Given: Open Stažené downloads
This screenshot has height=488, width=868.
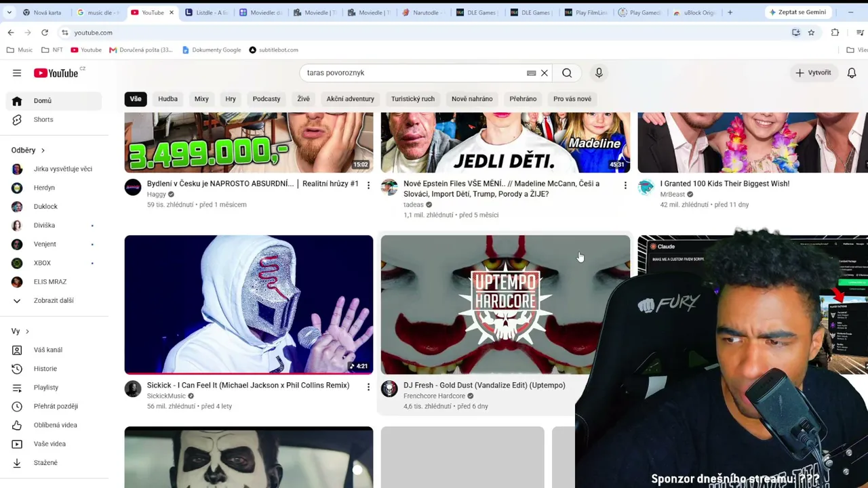Looking at the screenshot, I should click(54, 463).
